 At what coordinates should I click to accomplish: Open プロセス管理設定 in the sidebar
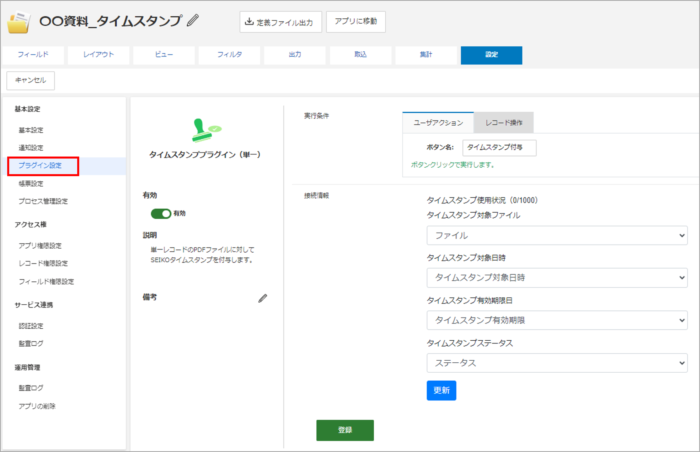(x=43, y=201)
